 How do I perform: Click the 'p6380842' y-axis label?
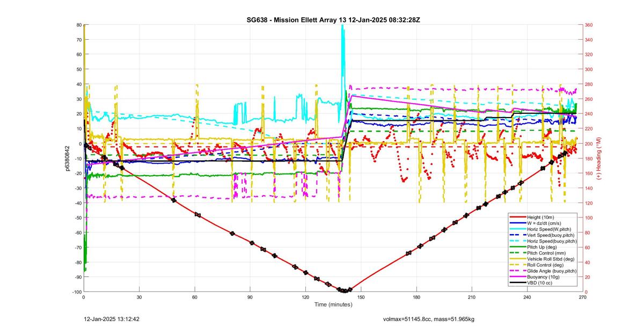68,158
